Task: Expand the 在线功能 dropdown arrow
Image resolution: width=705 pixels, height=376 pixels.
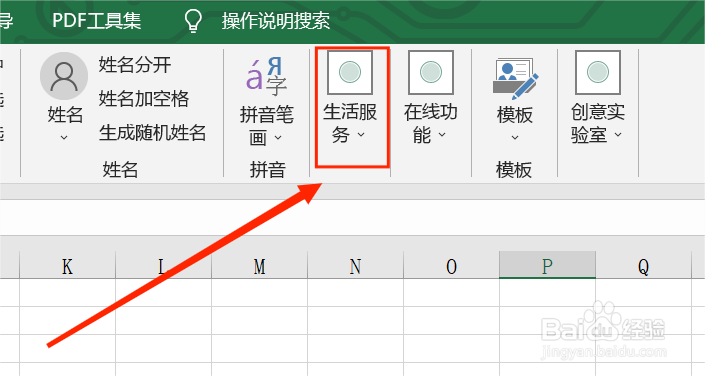Action: 442,134
